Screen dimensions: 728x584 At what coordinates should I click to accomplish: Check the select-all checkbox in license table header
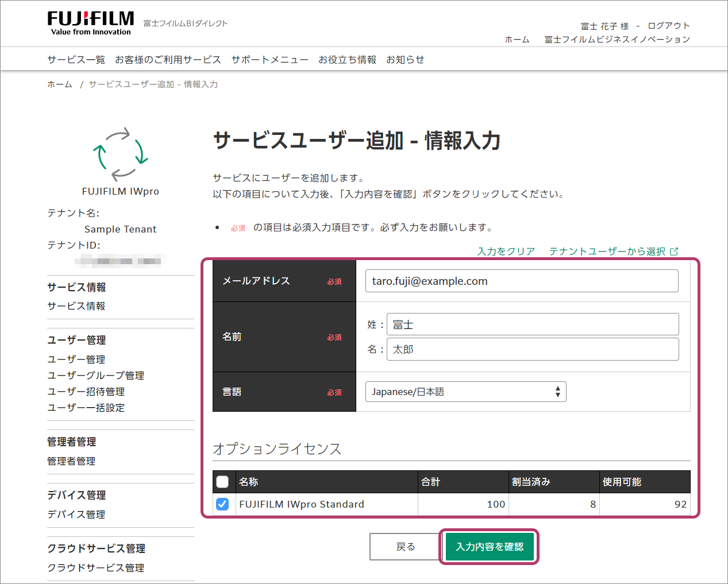[x=222, y=482]
